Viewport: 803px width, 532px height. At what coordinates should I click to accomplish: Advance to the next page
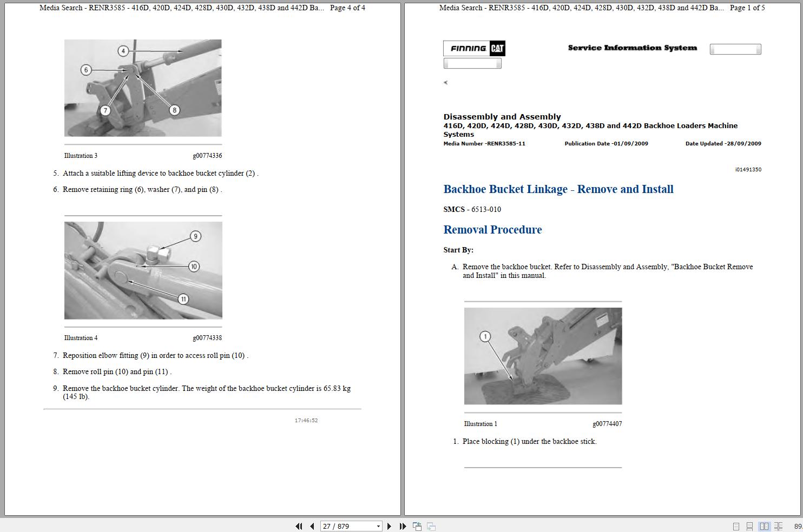click(389, 526)
